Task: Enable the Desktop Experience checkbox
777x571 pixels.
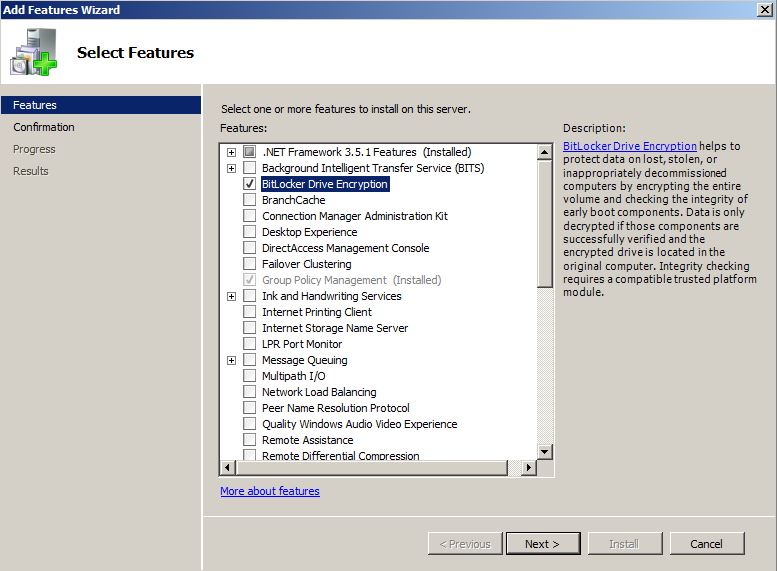Action: 250,232
